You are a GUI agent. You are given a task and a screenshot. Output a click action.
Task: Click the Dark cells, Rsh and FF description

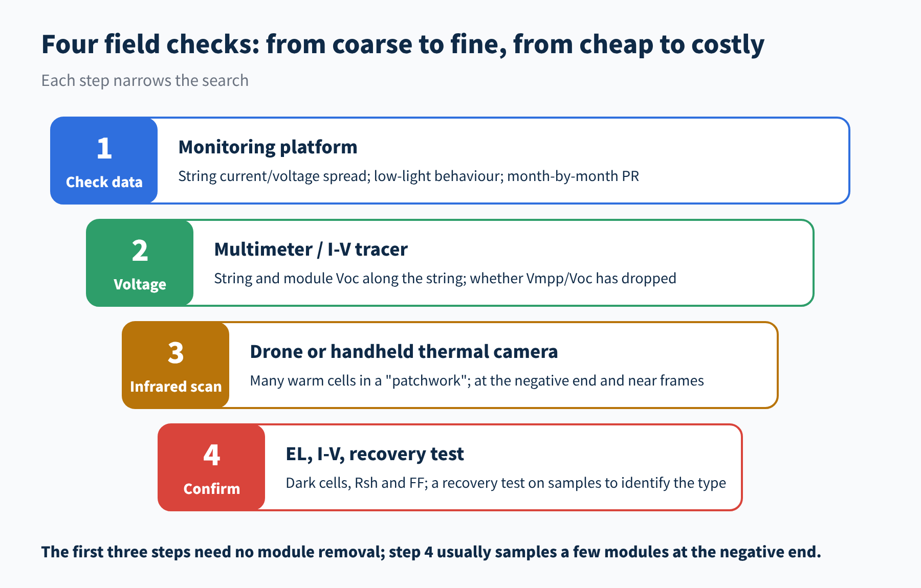pos(506,483)
